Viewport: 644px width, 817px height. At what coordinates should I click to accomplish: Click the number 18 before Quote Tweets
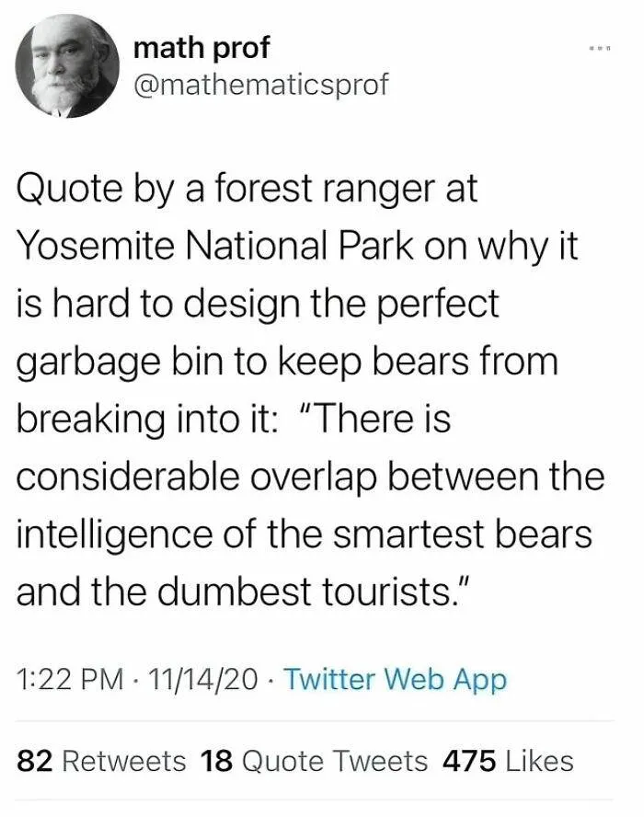click(216, 761)
